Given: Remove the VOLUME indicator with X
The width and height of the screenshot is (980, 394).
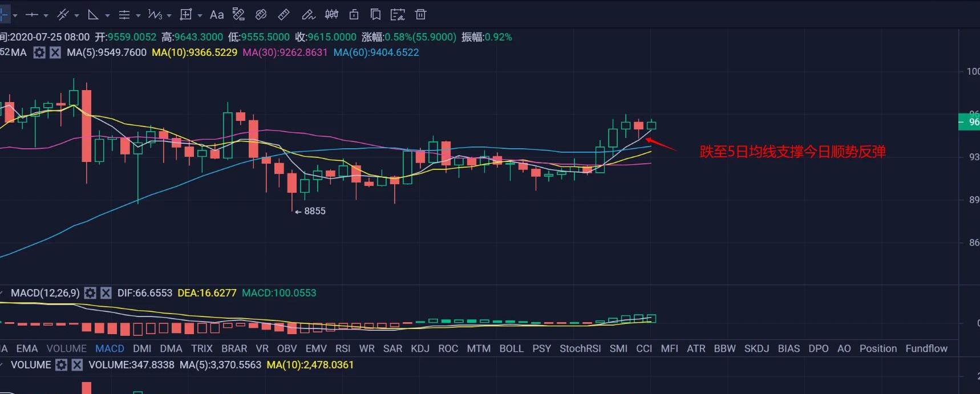Looking at the screenshot, I should [77, 365].
